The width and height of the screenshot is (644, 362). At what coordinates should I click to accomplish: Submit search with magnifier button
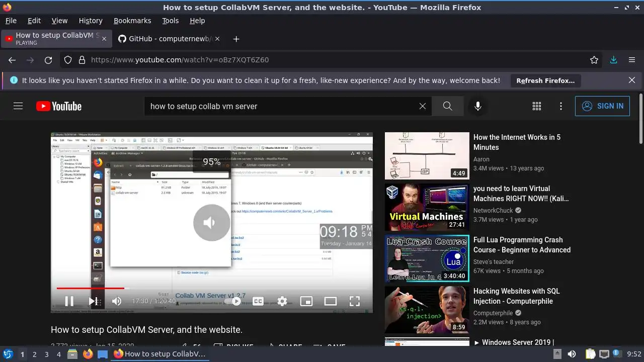pos(448,106)
